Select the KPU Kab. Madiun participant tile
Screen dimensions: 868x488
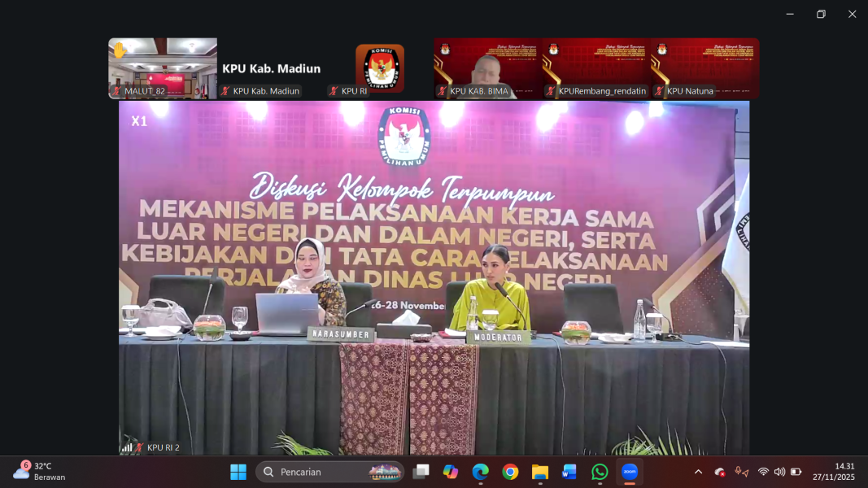(x=271, y=68)
